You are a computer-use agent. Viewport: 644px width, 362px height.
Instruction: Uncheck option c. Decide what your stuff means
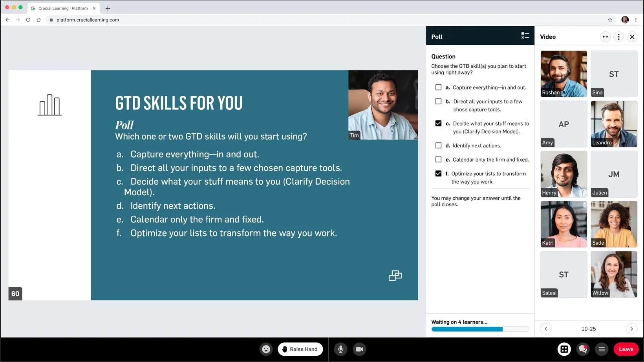pyautogui.click(x=438, y=124)
